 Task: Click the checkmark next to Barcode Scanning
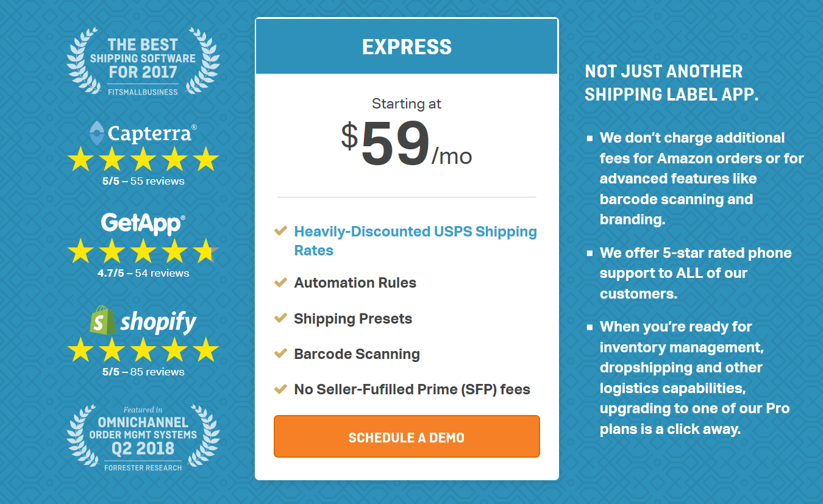click(280, 353)
